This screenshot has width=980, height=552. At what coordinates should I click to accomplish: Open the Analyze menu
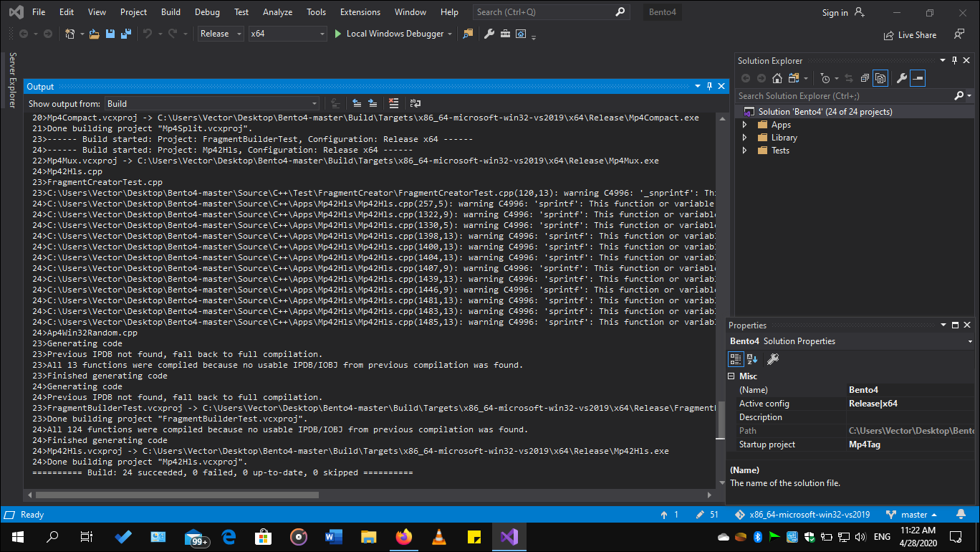[x=277, y=12]
